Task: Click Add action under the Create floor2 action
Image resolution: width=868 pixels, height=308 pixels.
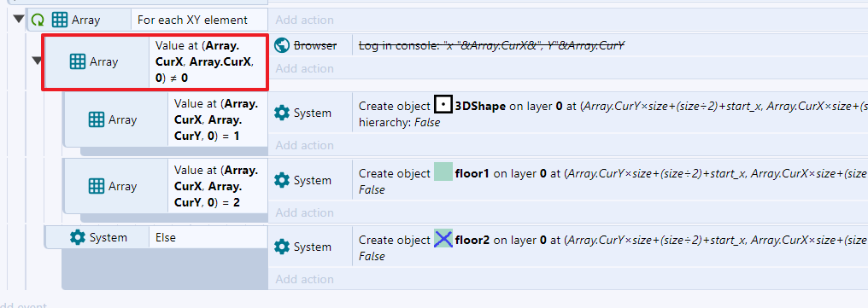Action: [x=304, y=279]
